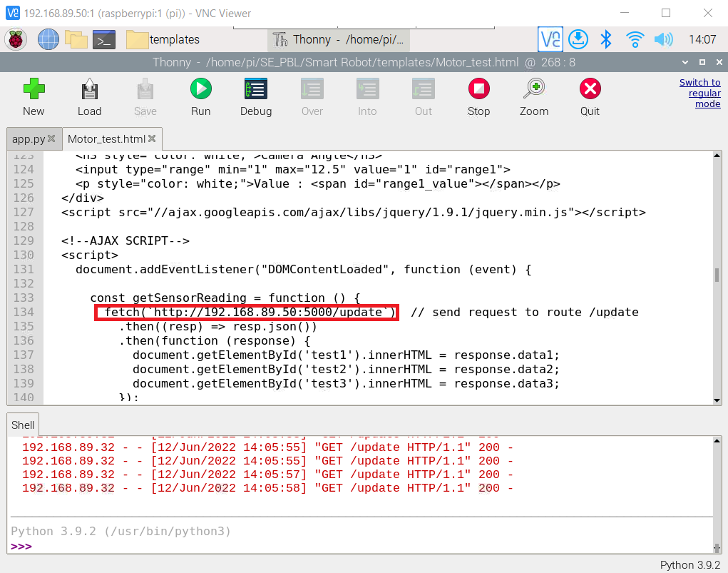Screen dimensions: 728x573
Task: Switch to templates folder window in taskbar
Action: point(163,39)
